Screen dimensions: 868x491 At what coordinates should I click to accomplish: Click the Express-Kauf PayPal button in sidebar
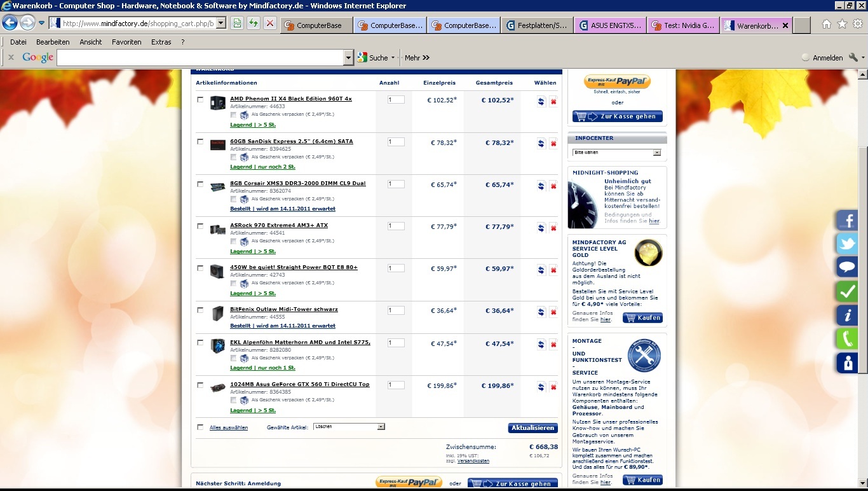(618, 81)
